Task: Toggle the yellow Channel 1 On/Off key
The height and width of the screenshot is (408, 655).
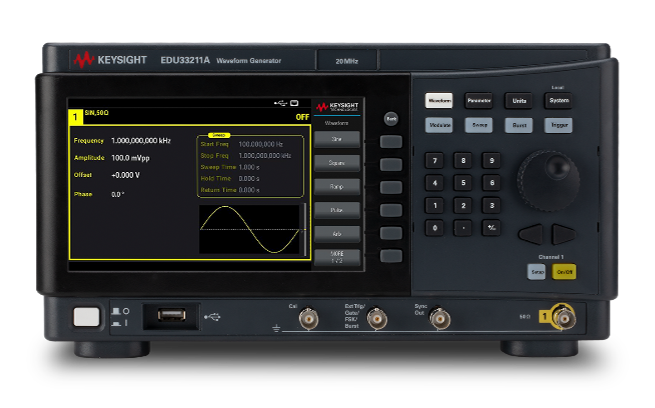Action: (564, 272)
